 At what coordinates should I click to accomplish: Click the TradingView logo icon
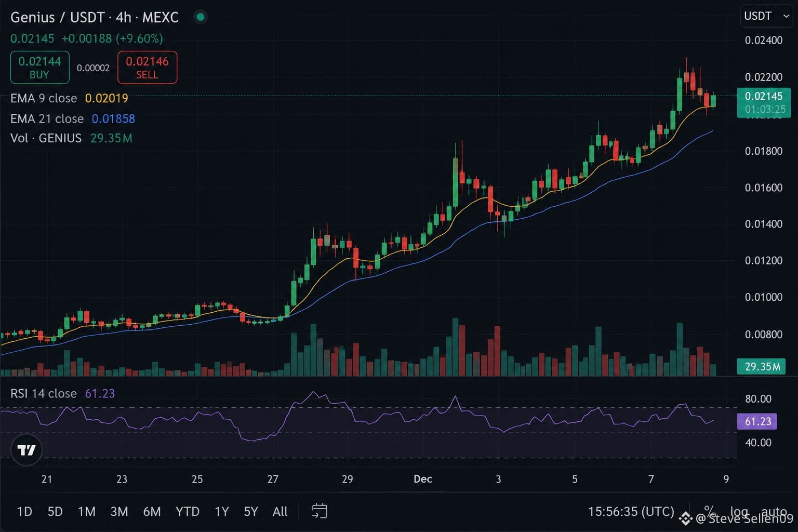click(x=26, y=449)
